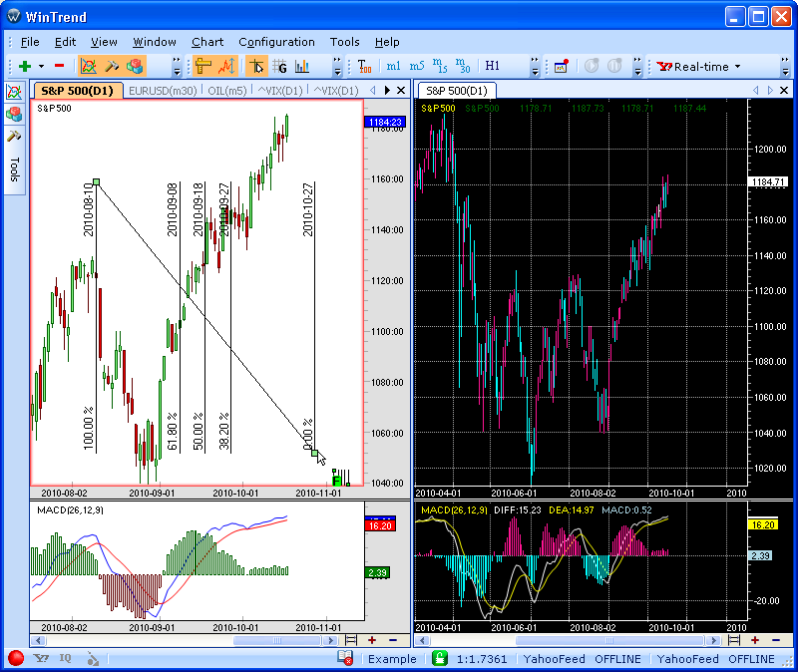This screenshot has width=798, height=672.
Task: Click the red minus remove button in toolbar
Action: (x=59, y=66)
